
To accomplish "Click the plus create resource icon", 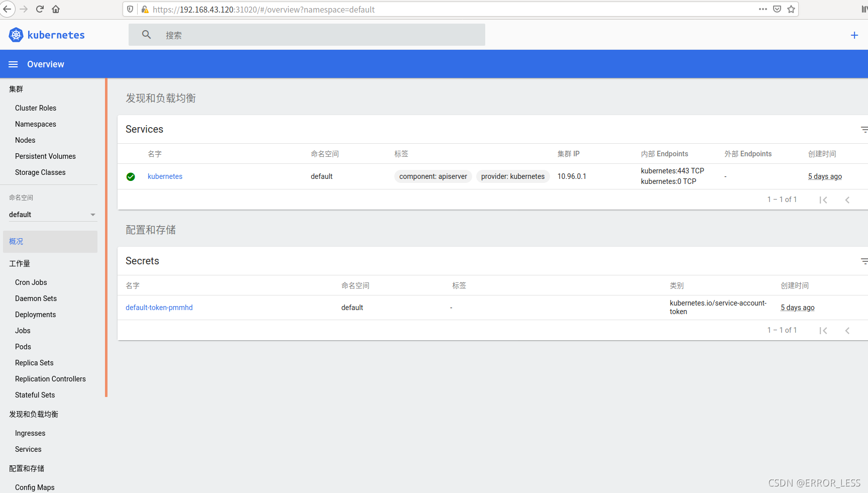I will (854, 35).
